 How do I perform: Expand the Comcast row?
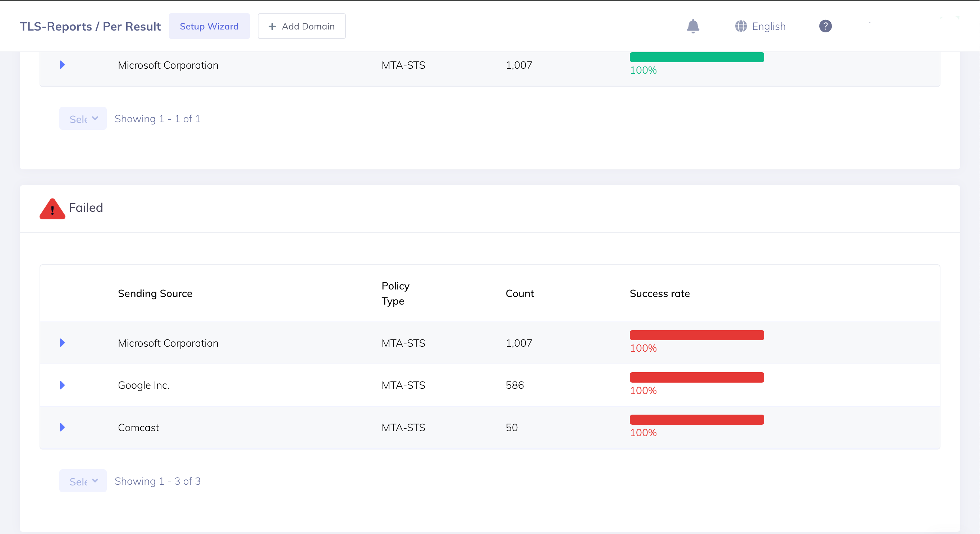click(x=63, y=428)
